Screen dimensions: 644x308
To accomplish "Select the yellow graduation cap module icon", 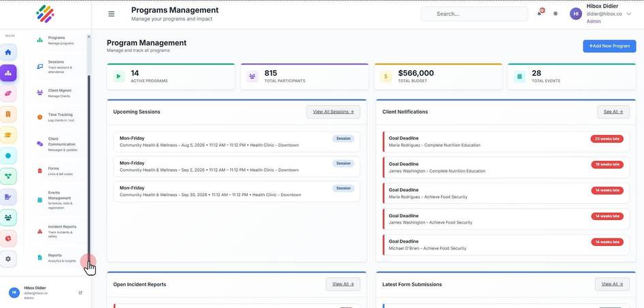I will [8, 135].
